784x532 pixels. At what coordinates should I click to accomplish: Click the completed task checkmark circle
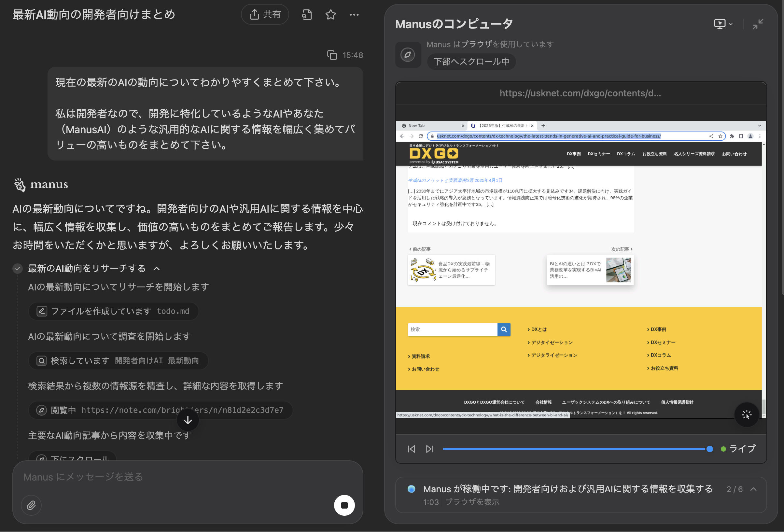tap(17, 269)
